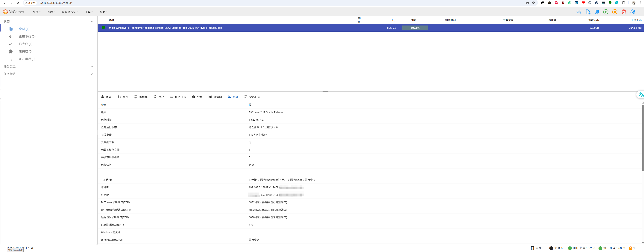Click the magnet link toolbar icon
The image size is (644, 252).
click(597, 12)
